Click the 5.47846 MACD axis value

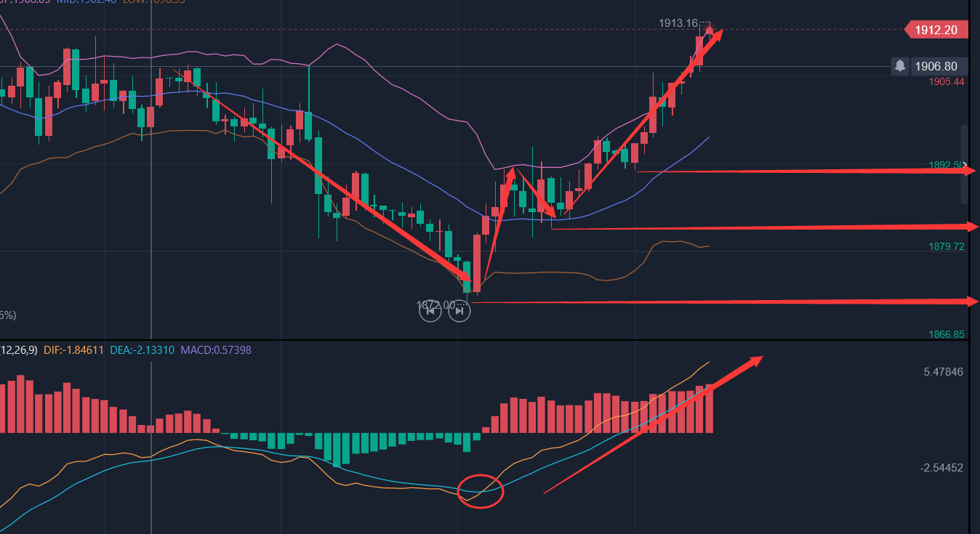coord(943,372)
